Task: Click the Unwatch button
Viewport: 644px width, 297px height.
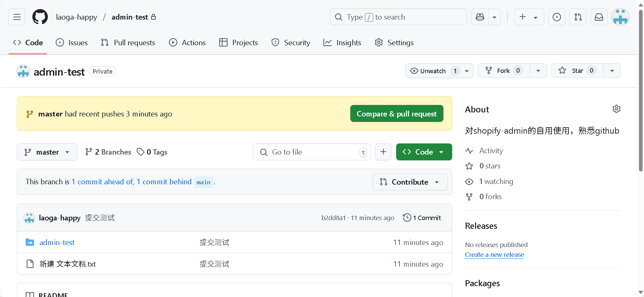Action: pos(439,71)
